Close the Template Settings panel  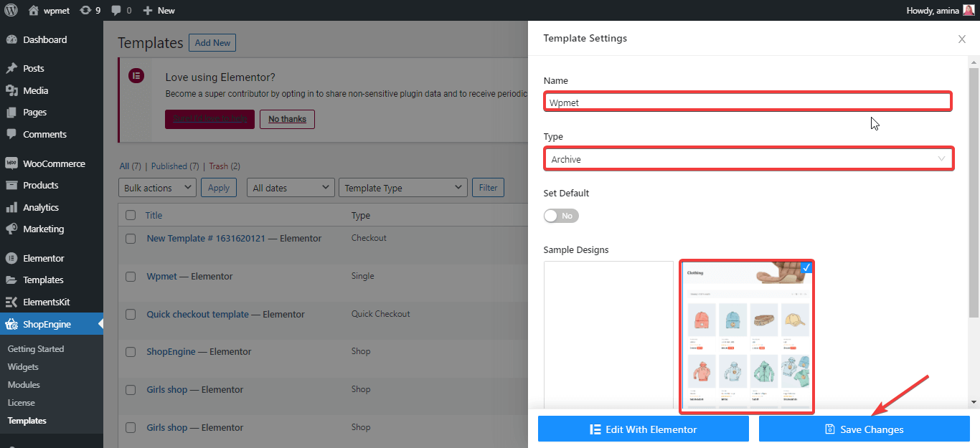pyautogui.click(x=962, y=39)
